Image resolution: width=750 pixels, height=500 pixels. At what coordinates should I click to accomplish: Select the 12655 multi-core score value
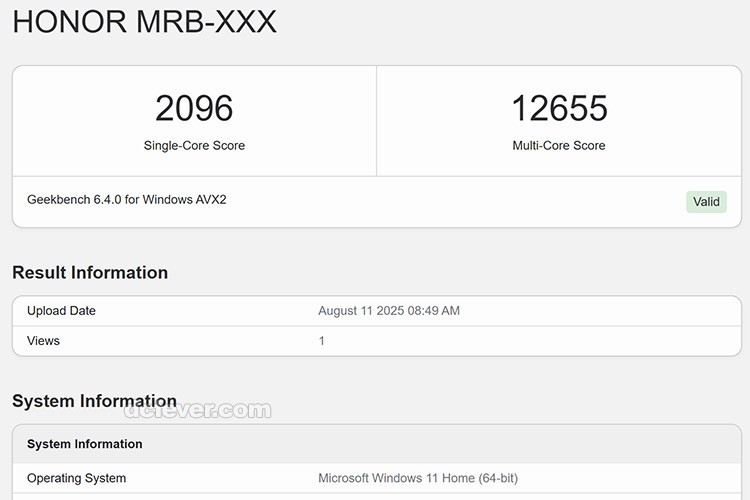559,108
